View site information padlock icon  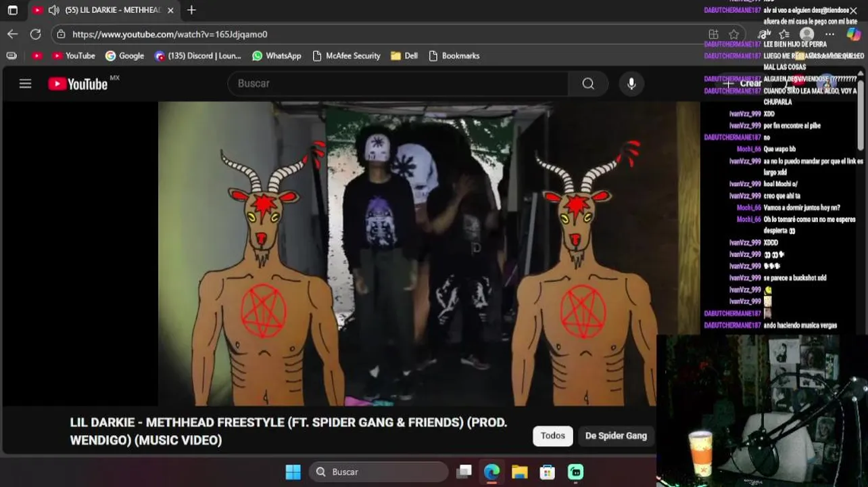[x=61, y=34]
